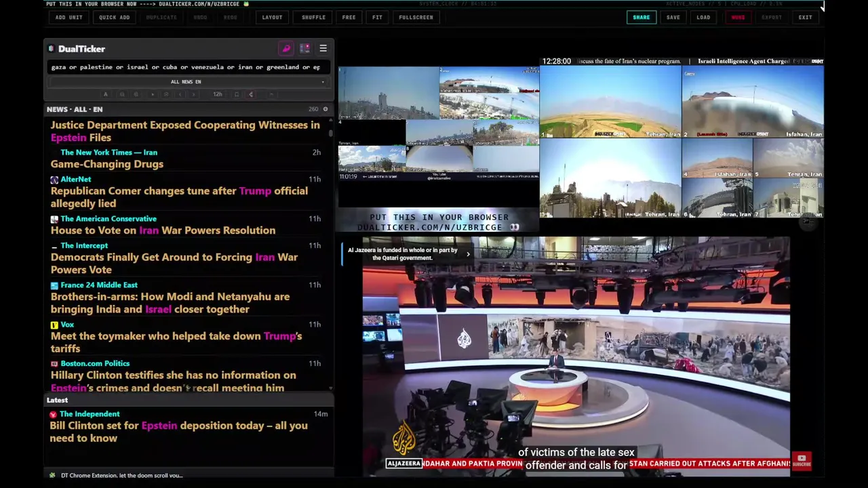Click the red NUKE button

tap(738, 18)
